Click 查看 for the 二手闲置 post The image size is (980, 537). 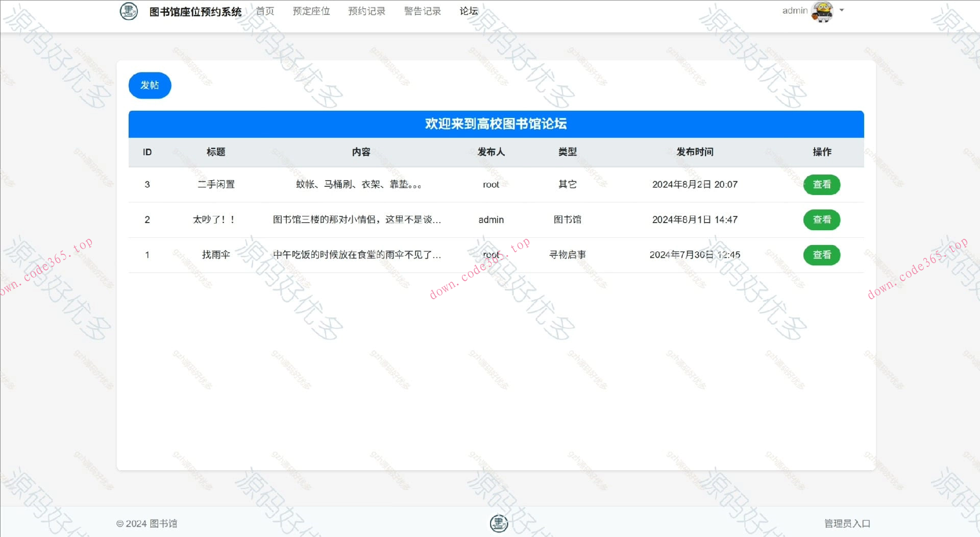(x=822, y=184)
